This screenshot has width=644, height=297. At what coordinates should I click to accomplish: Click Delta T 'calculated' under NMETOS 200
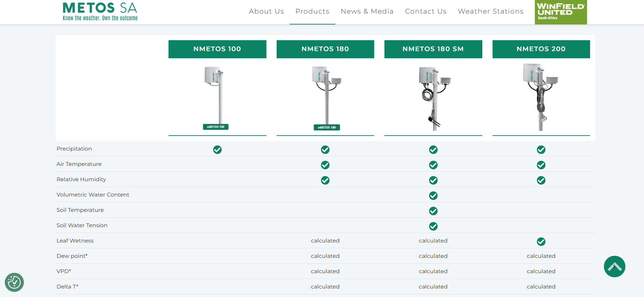(541, 286)
